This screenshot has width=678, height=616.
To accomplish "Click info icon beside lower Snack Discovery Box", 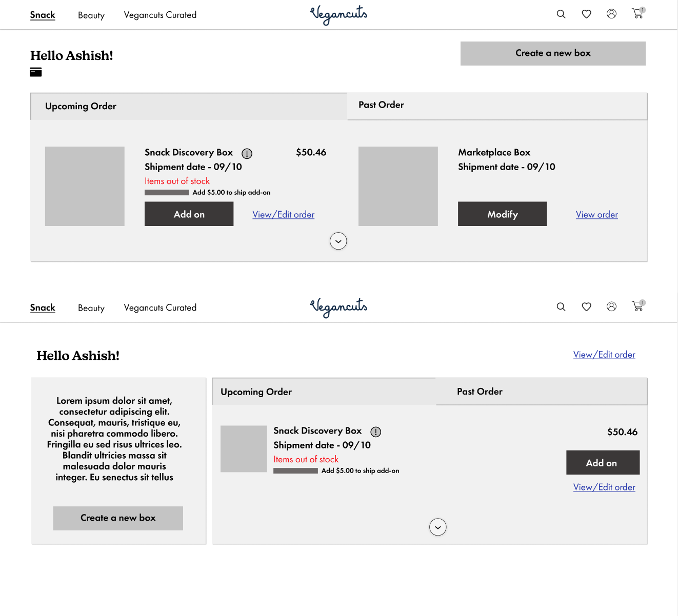I will point(376,432).
